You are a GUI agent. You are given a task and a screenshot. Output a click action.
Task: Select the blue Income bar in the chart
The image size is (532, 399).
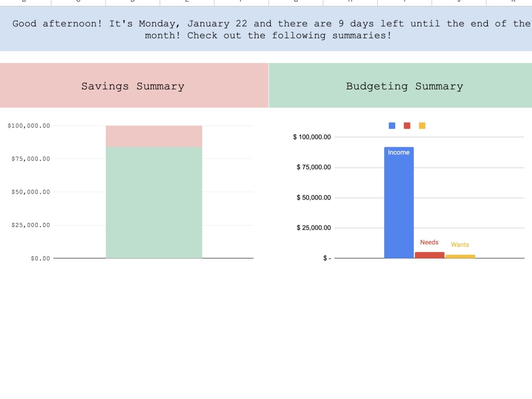pyautogui.click(x=398, y=202)
